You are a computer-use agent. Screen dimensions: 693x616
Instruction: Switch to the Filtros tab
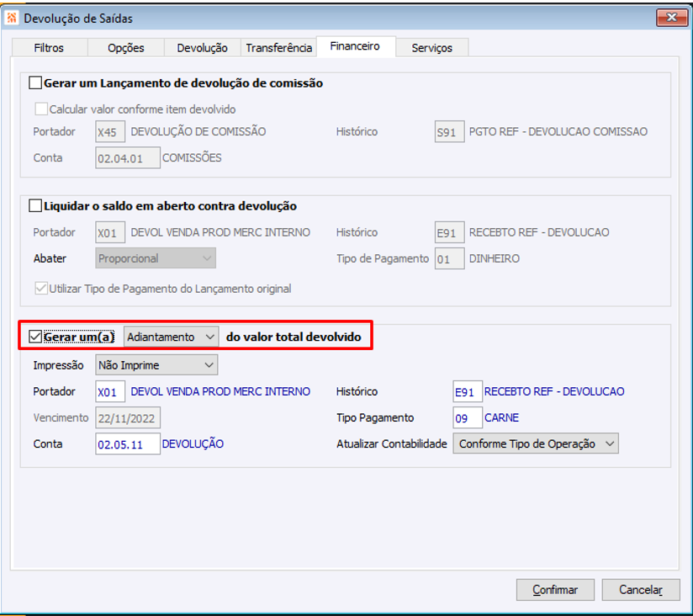click(49, 48)
